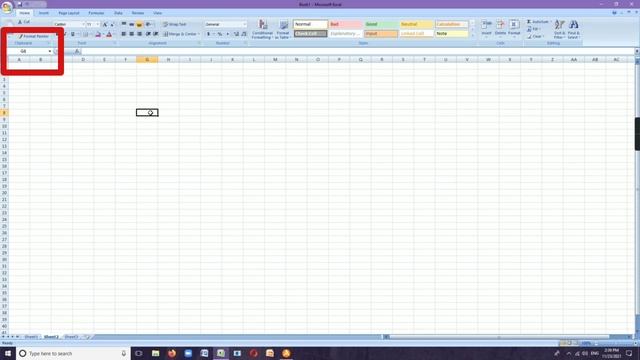Image resolution: width=640 pixels, height=360 pixels.
Task: Click Merge & Center
Action: click(x=180, y=34)
